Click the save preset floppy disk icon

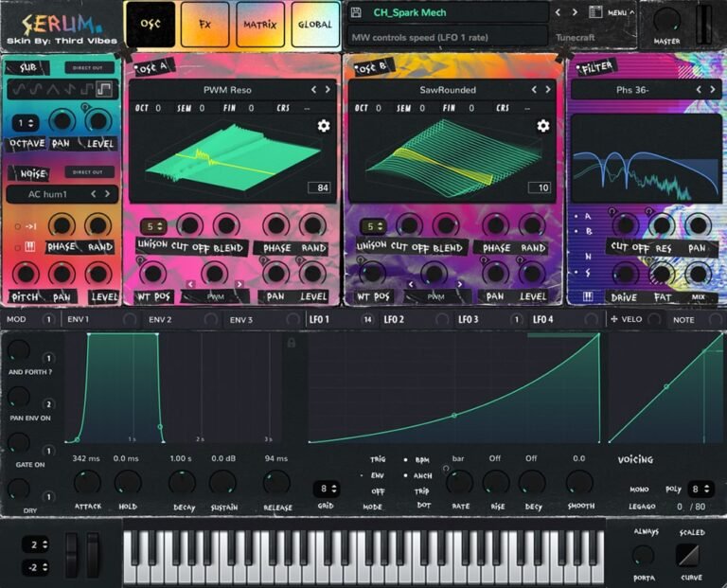(x=356, y=12)
